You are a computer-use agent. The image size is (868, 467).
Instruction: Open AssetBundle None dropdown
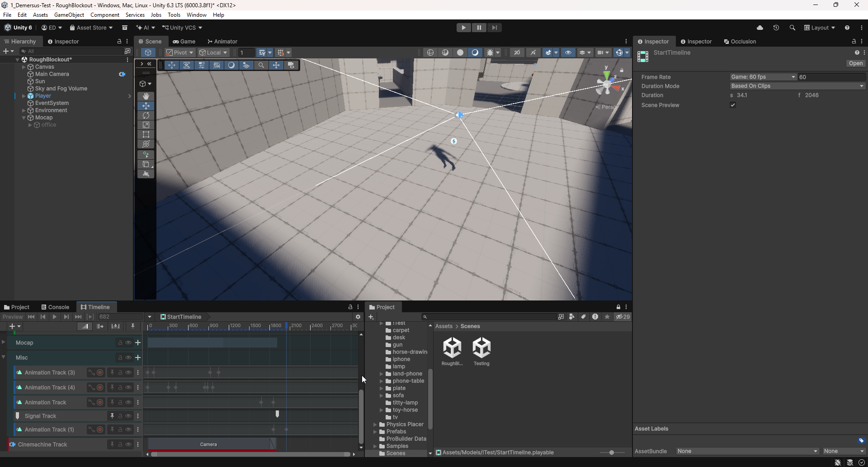pos(748,451)
